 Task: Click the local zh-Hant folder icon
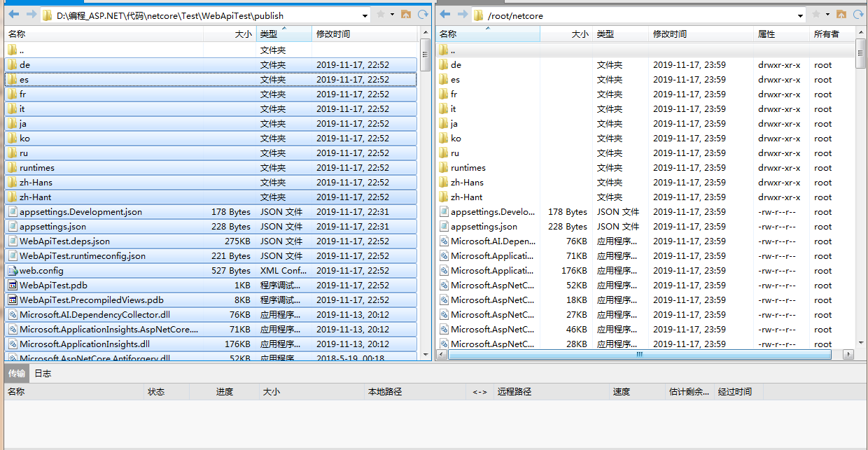click(13, 197)
